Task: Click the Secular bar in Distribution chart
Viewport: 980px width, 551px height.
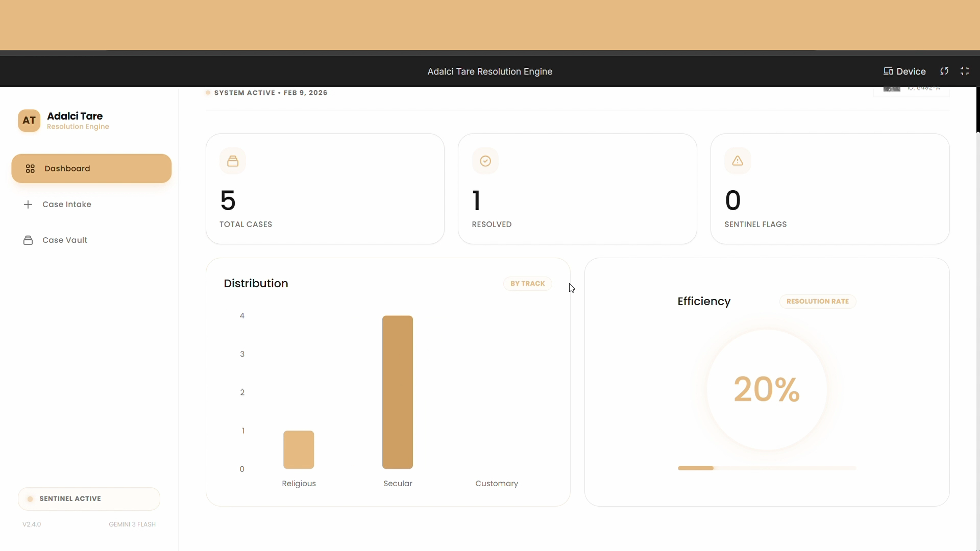Action: click(x=398, y=392)
